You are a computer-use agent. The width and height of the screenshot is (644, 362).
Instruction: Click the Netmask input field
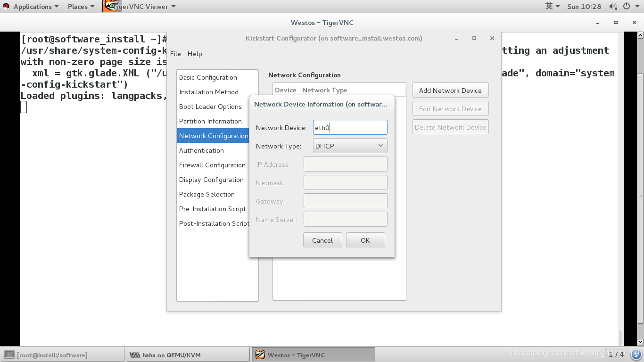[x=346, y=183]
